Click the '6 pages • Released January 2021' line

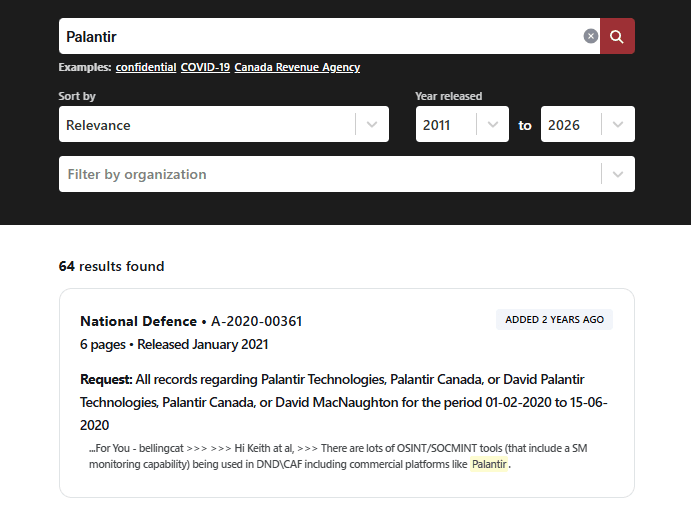pyautogui.click(x=174, y=344)
